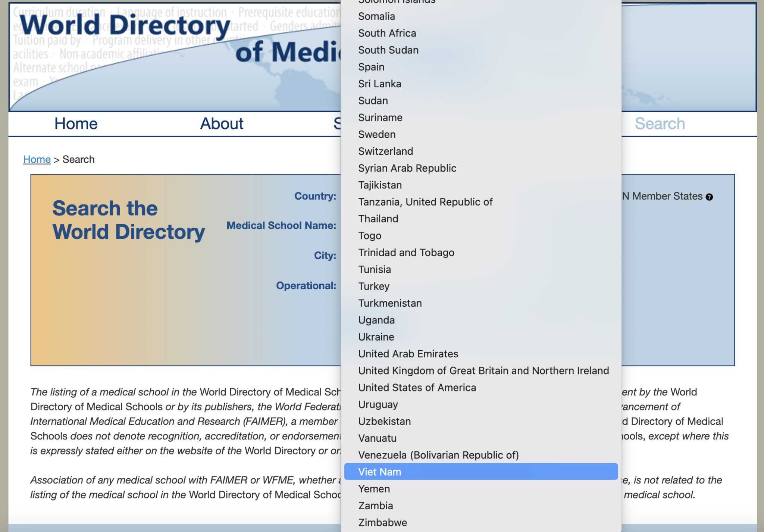Select Venezuela (Bolivarian Republic of)
The image size is (764, 532).
(x=481, y=455)
